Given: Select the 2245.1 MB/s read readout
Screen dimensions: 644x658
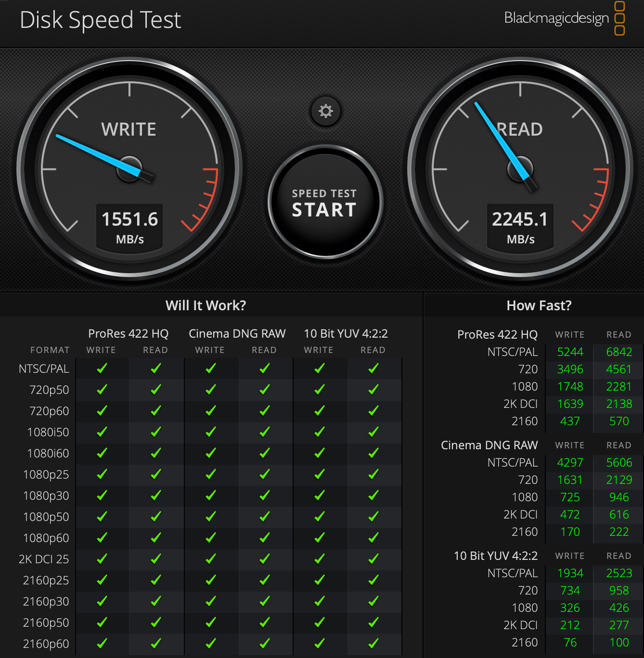Looking at the screenshot, I should [520, 227].
